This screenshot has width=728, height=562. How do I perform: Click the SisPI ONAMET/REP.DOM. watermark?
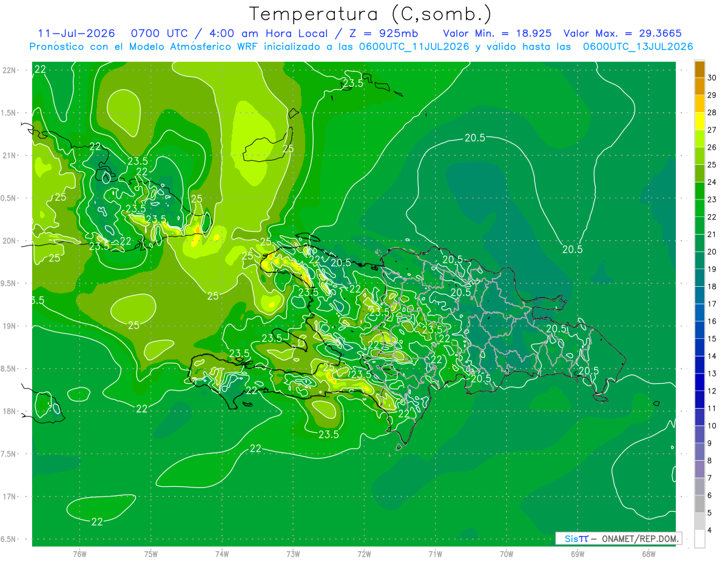coord(619,538)
